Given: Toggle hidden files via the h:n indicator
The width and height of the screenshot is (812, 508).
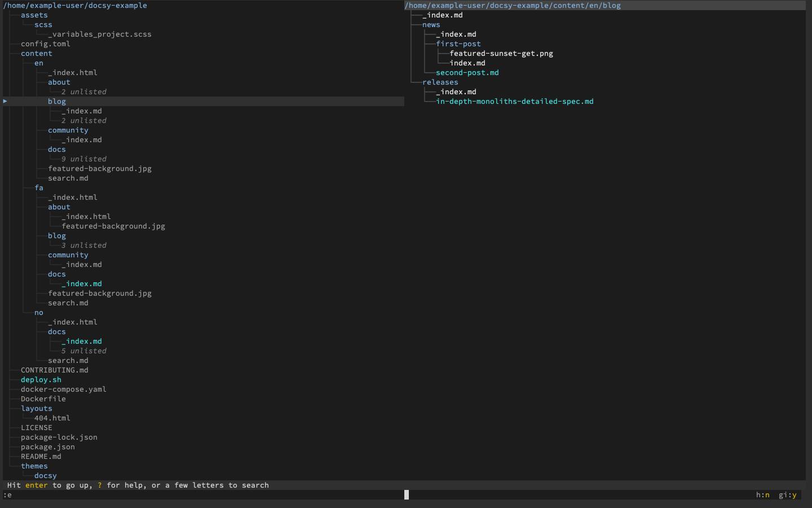Looking at the screenshot, I should pos(762,495).
